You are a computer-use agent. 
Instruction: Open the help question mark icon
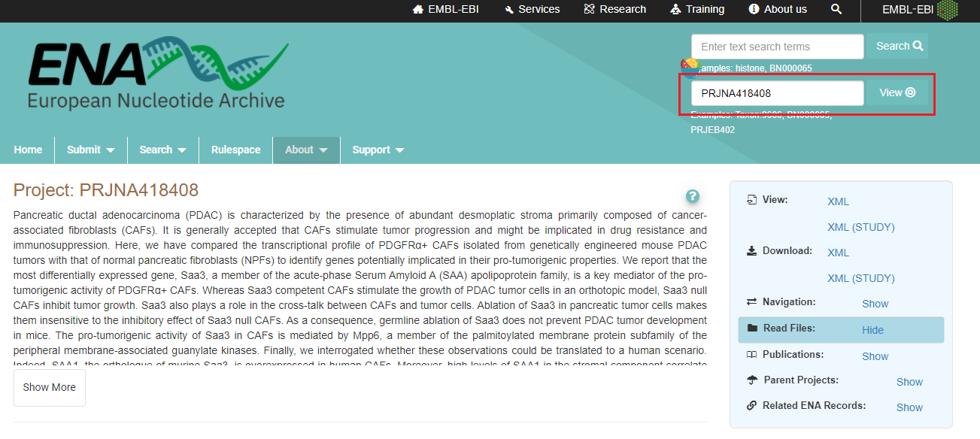pos(693,196)
